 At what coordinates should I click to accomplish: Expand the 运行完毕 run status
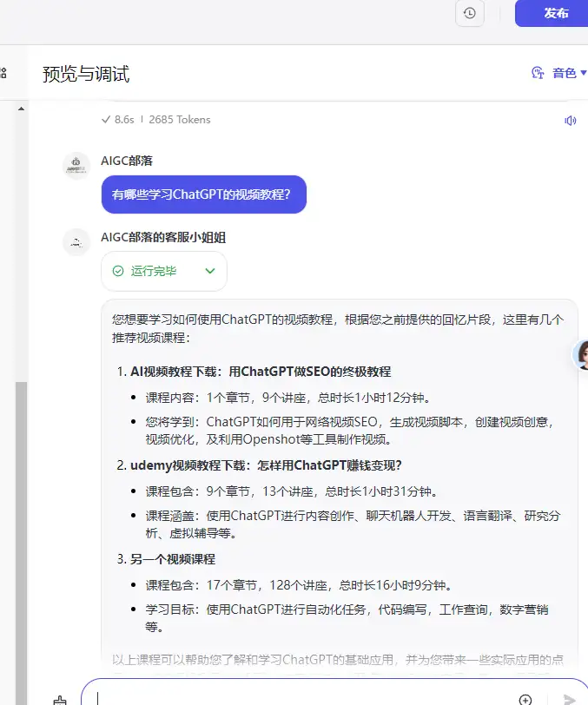[x=210, y=271]
